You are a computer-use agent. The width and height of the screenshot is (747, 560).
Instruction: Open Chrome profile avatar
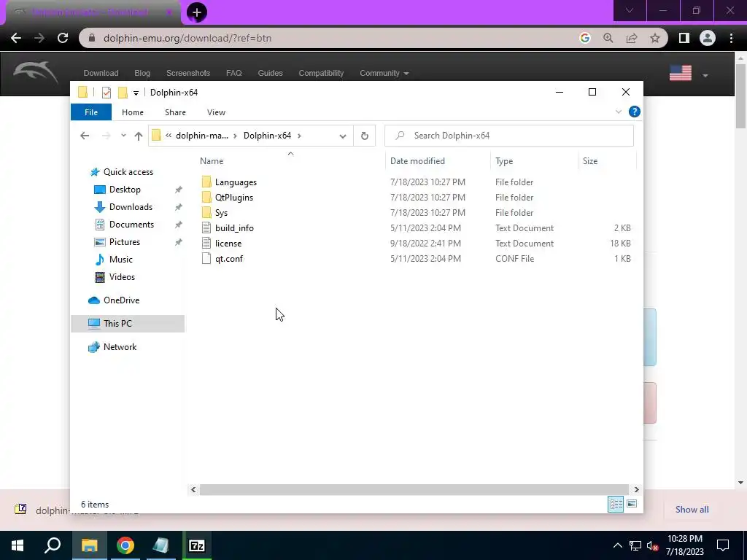click(x=708, y=38)
